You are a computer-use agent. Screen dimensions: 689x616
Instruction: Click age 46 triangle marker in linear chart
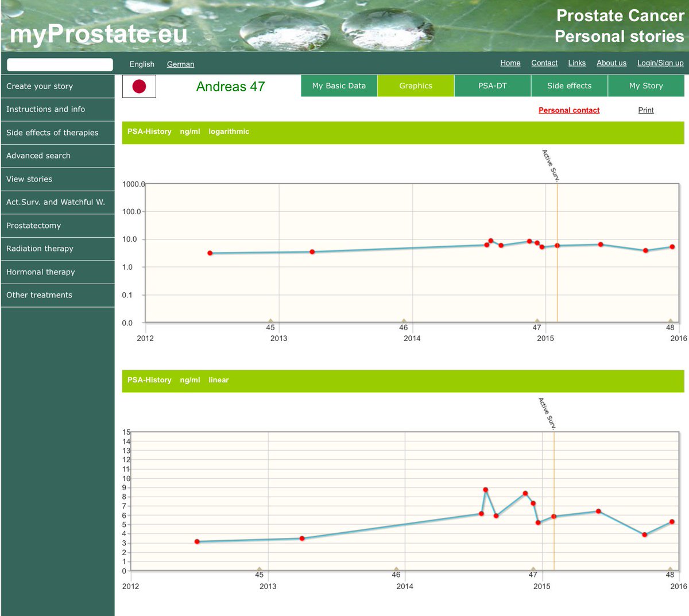pyautogui.click(x=396, y=569)
